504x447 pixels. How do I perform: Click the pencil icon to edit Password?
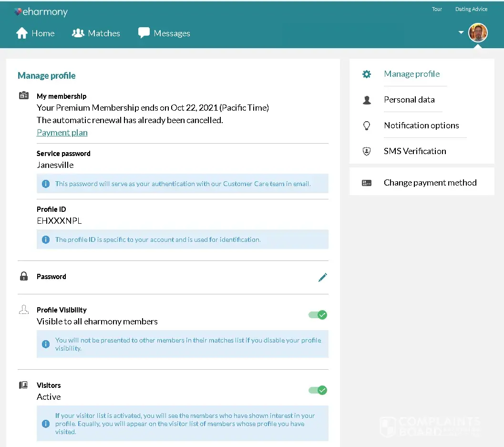point(323,277)
